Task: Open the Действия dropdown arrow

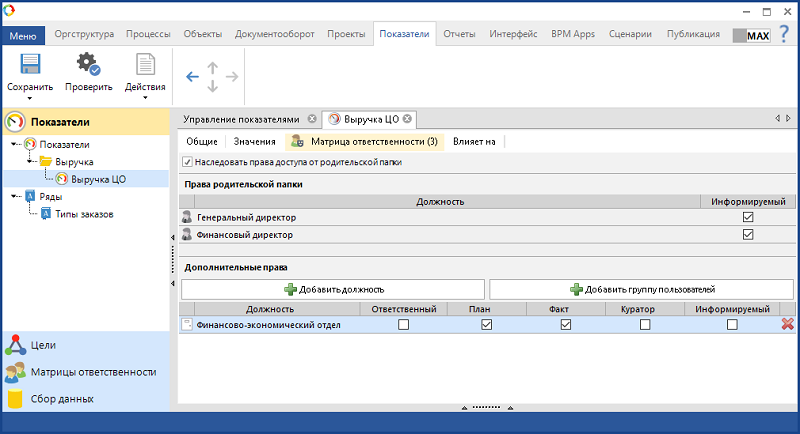Action: click(145, 98)
